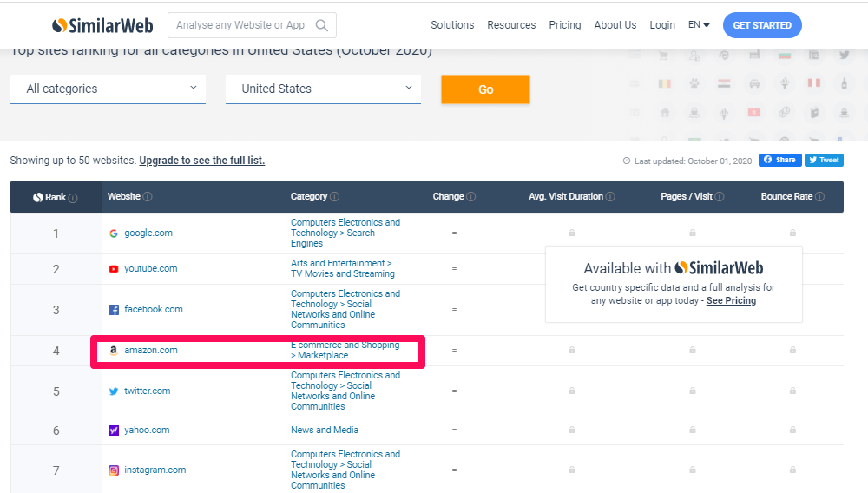Click the Category column info icon
The height and width of the screenshot is (493, 868).
click(335, 197)
